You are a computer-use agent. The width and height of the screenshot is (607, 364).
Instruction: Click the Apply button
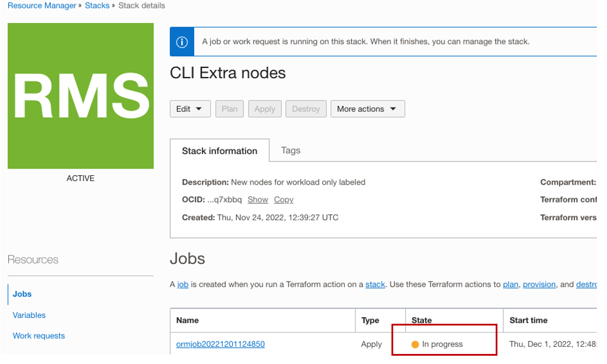265,109
